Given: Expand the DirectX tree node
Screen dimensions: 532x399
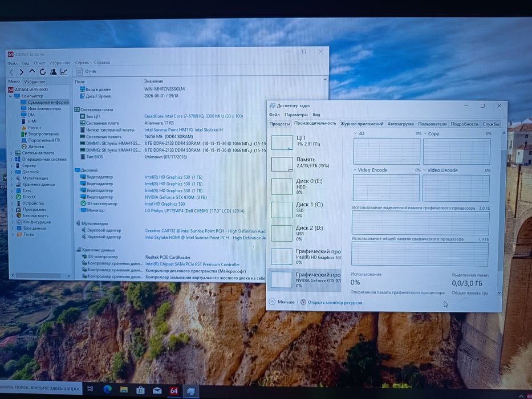Looking at the screenshot, I should (11, 197).
